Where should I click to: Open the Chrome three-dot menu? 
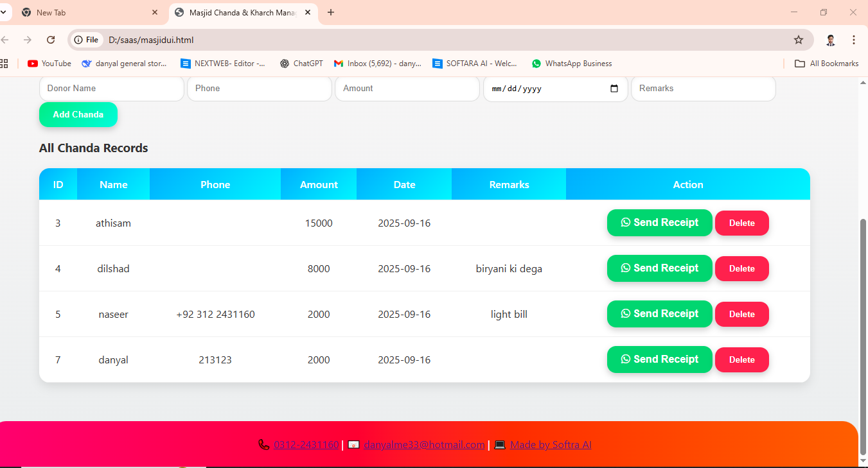(x=854, y=40)
